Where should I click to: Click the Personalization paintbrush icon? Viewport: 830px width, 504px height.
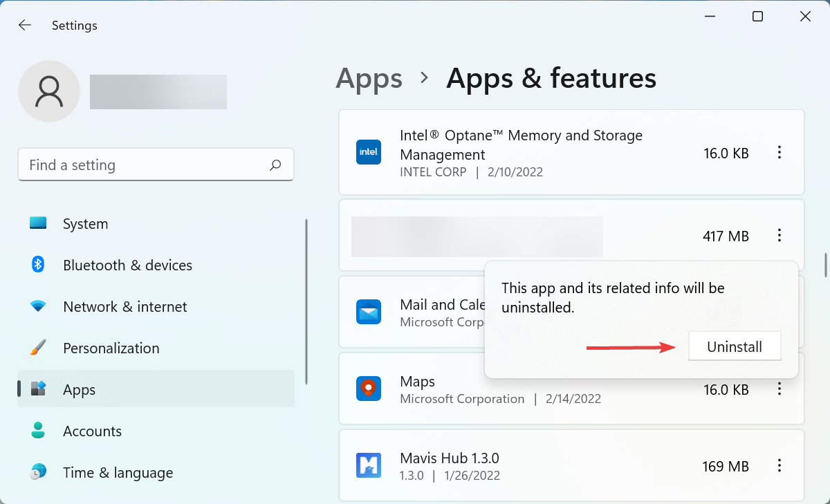pyautogui.click(x=38, y=348)
